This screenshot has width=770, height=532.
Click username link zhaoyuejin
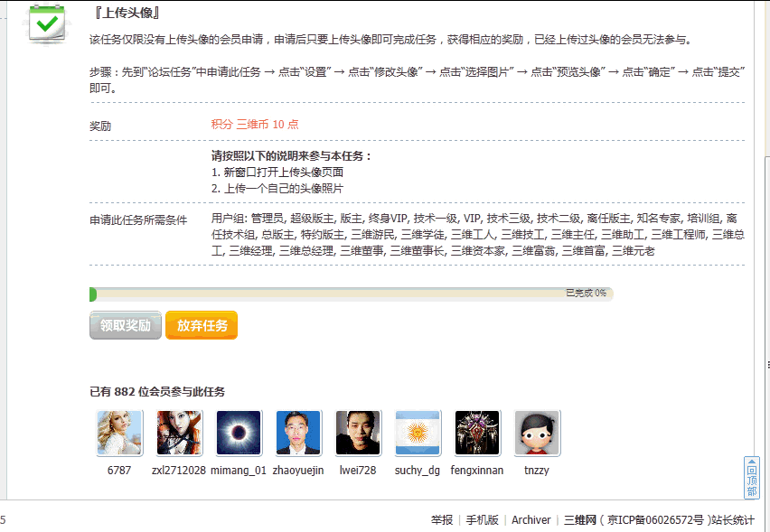pos(298,471)
